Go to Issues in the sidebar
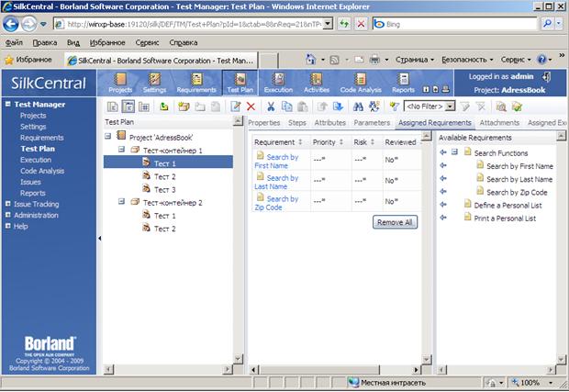The image size is (569, 392). click(30, 182)
